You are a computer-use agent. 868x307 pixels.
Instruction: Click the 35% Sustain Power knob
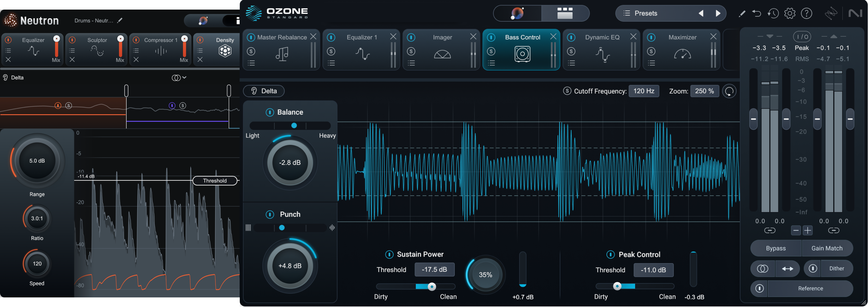tap(485, 275)
